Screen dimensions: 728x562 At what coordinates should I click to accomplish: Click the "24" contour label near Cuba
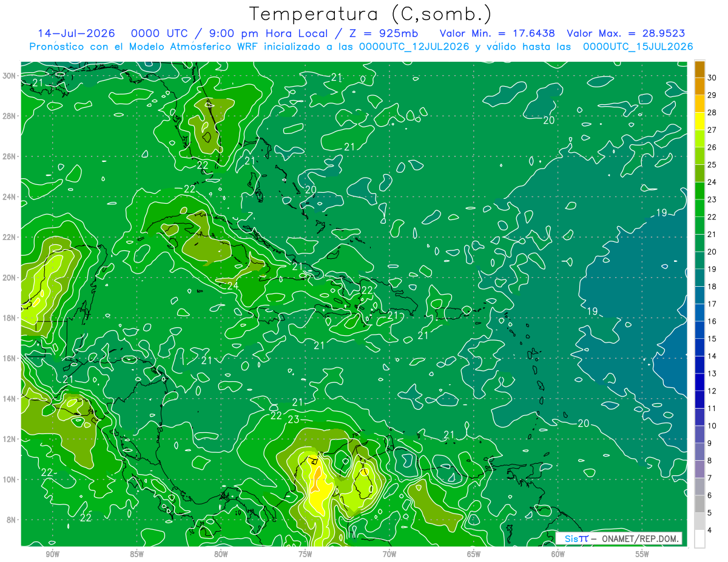coord(233,286)
